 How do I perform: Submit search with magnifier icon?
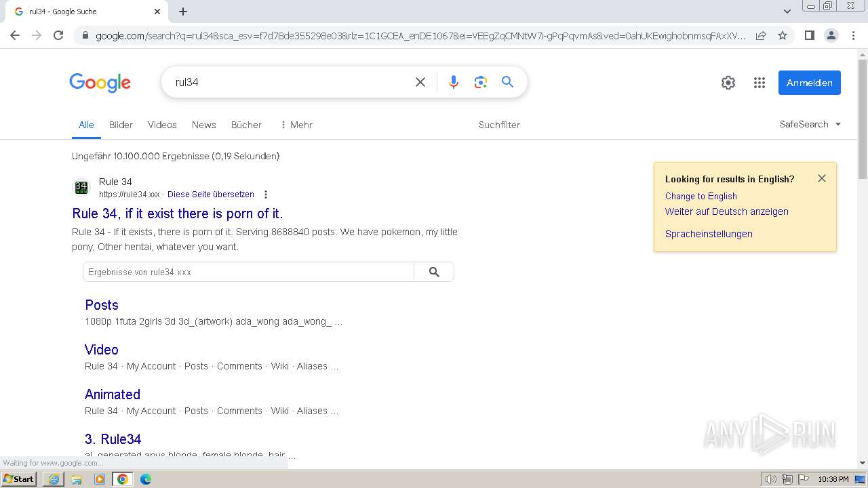point(507,82)
